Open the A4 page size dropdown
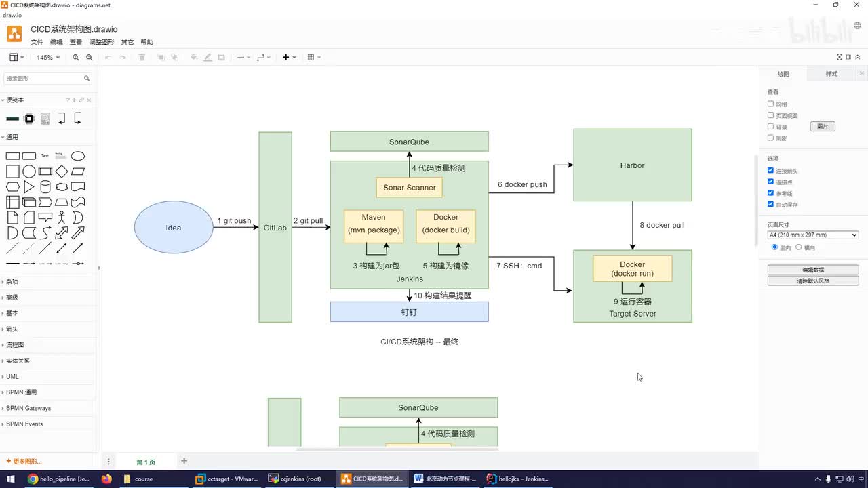Viewport: 868px width, 488px height. [x=813, y=235]
